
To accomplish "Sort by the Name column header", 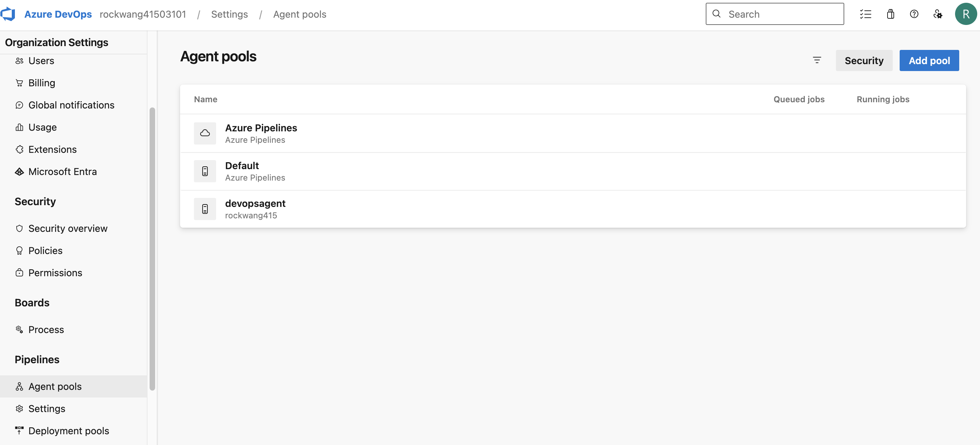I will tap(205, 99).
